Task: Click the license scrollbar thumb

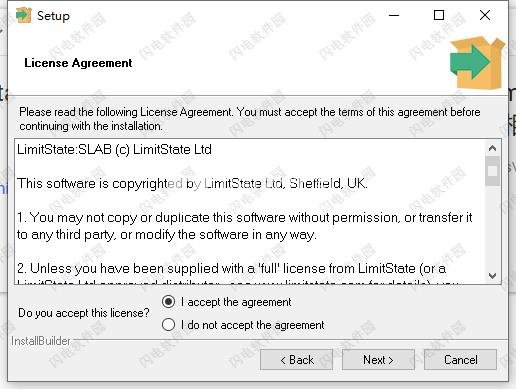Action: (492, 171)
